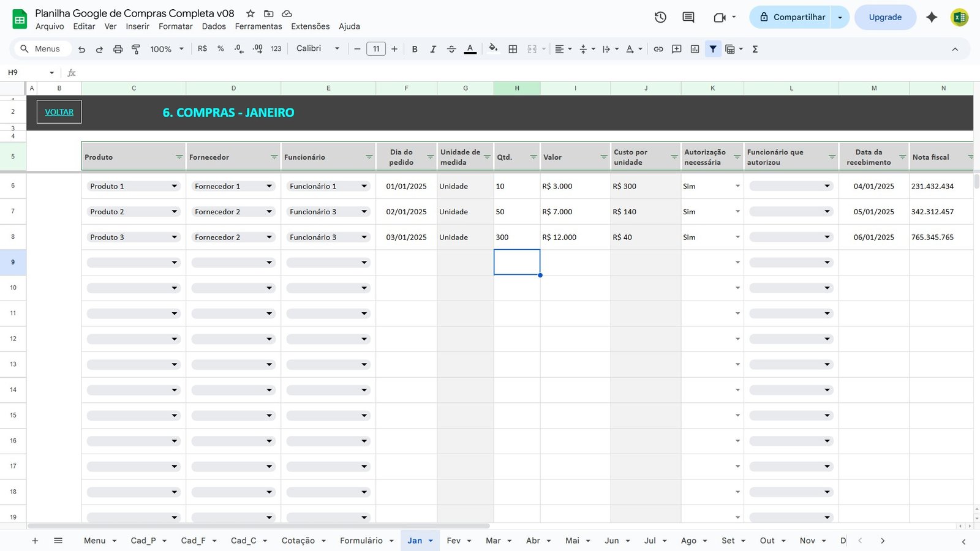Open the version history icon
980x551 pixels.
click(x=660, y=17)
